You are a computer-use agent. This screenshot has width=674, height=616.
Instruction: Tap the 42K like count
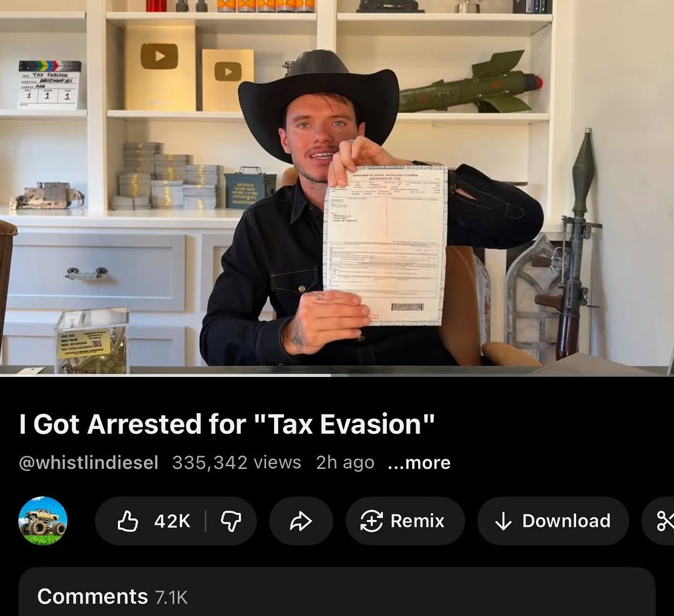point(172,521)
